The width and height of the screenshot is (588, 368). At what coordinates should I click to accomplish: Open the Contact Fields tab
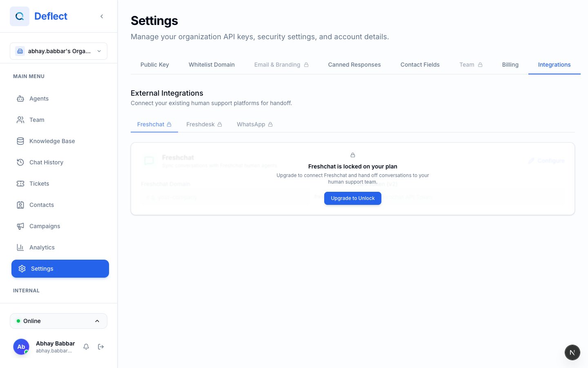420,65
